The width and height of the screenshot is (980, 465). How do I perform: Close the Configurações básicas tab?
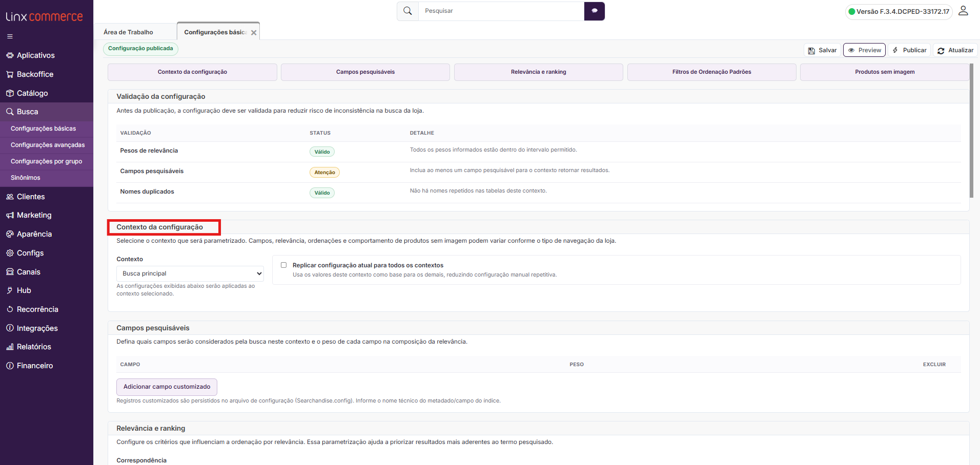pos(254,32)
